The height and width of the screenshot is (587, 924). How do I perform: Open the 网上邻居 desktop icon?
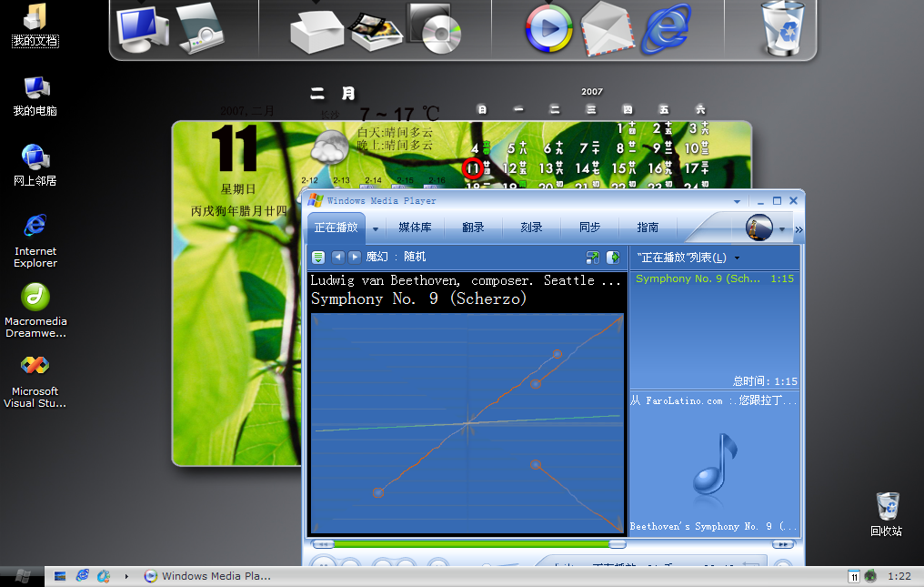click(35, 166)
